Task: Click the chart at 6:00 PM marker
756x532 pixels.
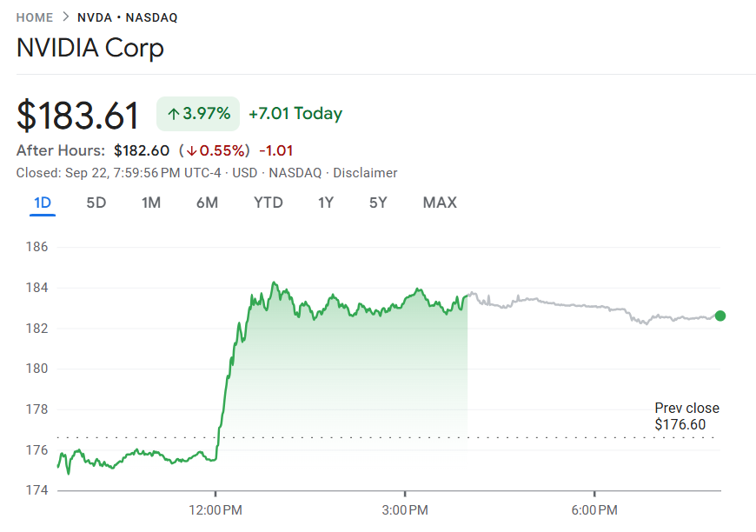Action: [x=594, y=508]
